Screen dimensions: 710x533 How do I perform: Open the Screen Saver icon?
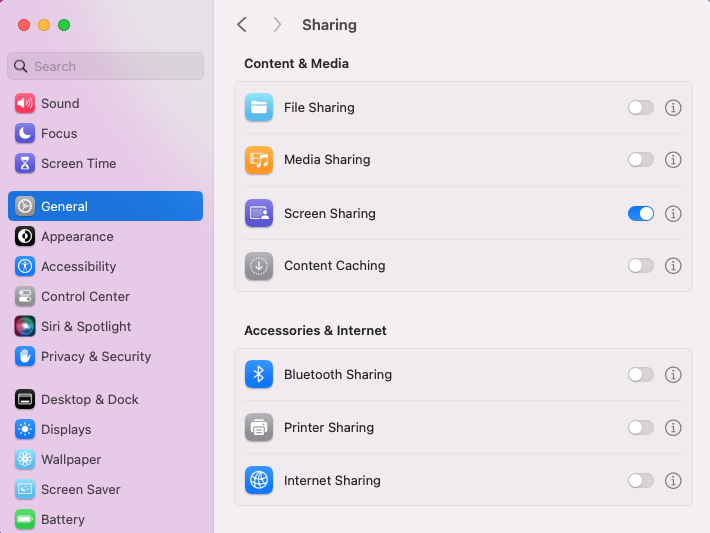tap(25, 489)
